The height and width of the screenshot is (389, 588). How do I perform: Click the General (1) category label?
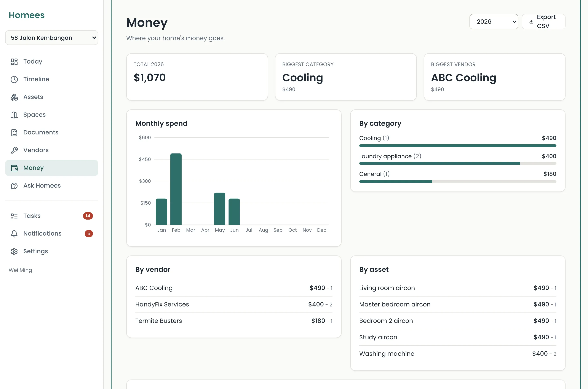374,174
